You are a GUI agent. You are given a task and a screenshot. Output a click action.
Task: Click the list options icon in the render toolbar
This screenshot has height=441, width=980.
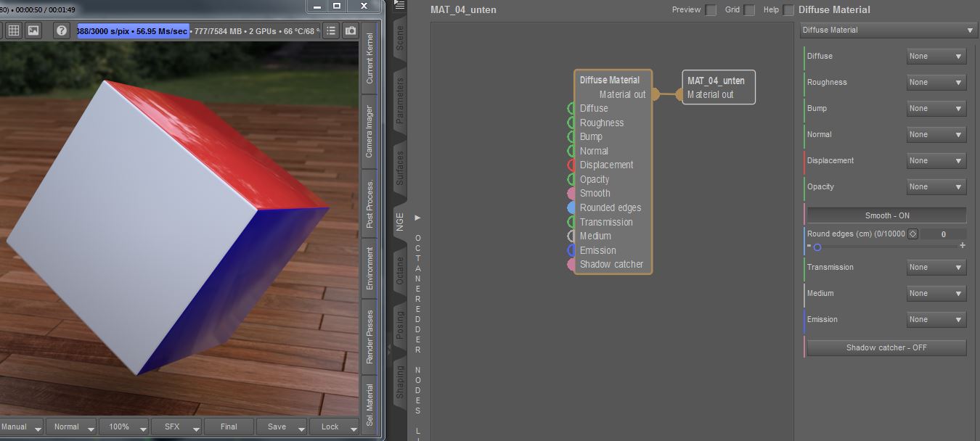pyautogui.click(x=331, y=30)
